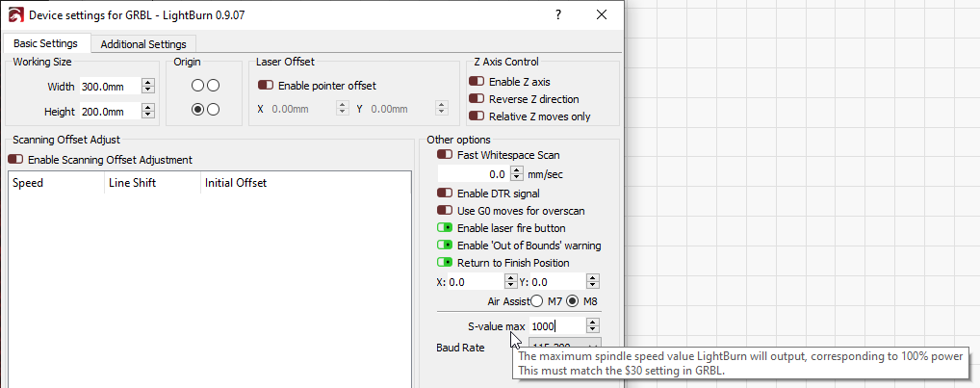980x388 pixels.
Task: Click the Laser Offset X value field
Action: (303, 109)
